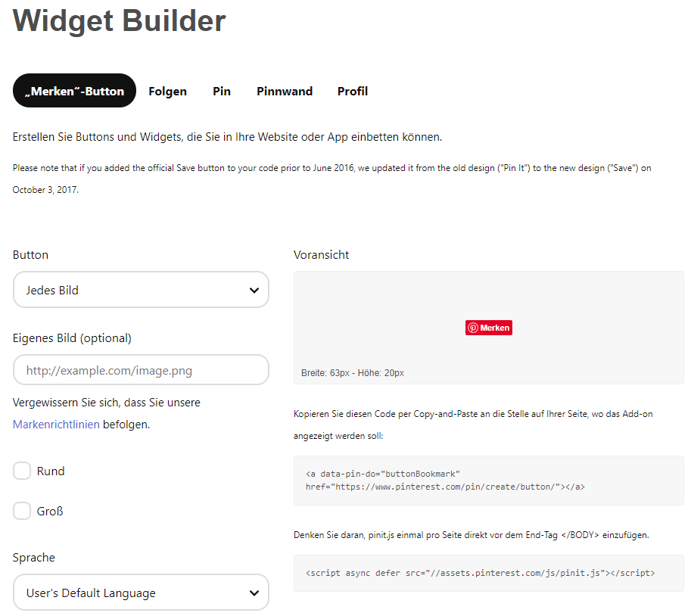Image resolution: width=691 pixels, height=616 pixels.
Task: Switch to the Profil tab
Action: (x=353, y=91)
